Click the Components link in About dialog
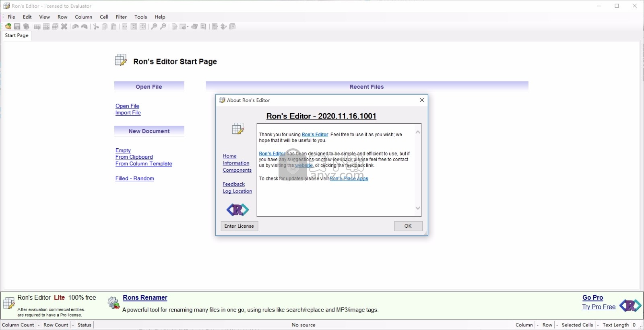The height and width of the screenshot is (330, 644). coord(237,170)
